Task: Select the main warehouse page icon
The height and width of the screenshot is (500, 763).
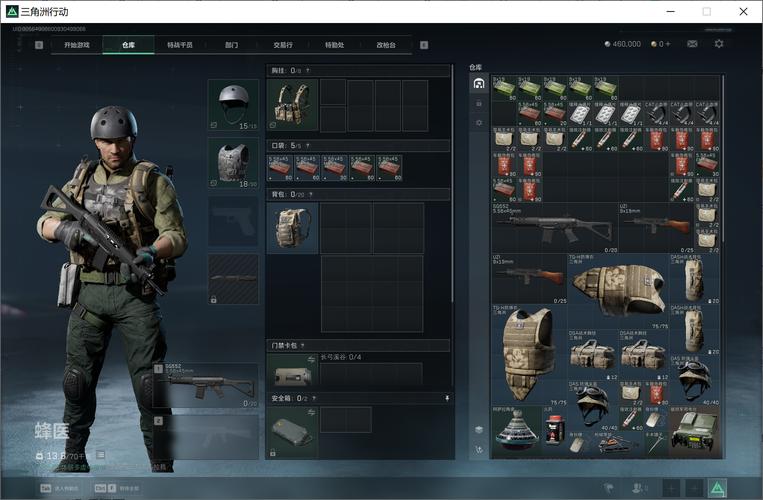Action: pyautogui.click(x=479, y=83)
